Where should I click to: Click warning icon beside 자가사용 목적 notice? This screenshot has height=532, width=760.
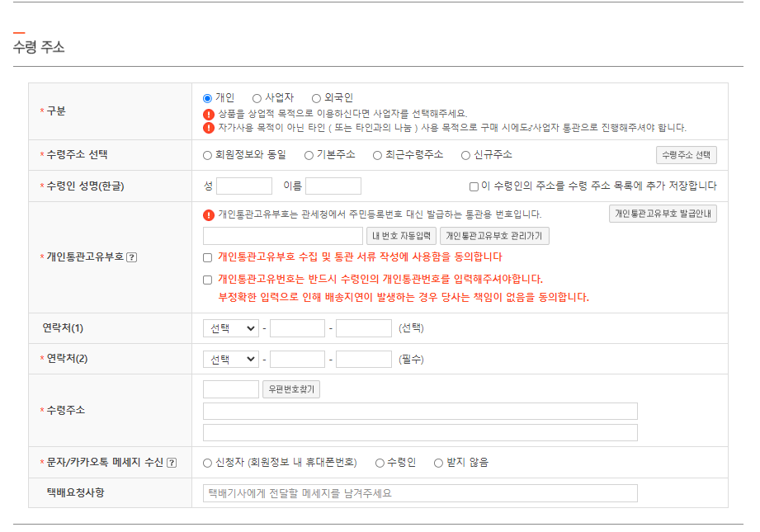[209, 128]
